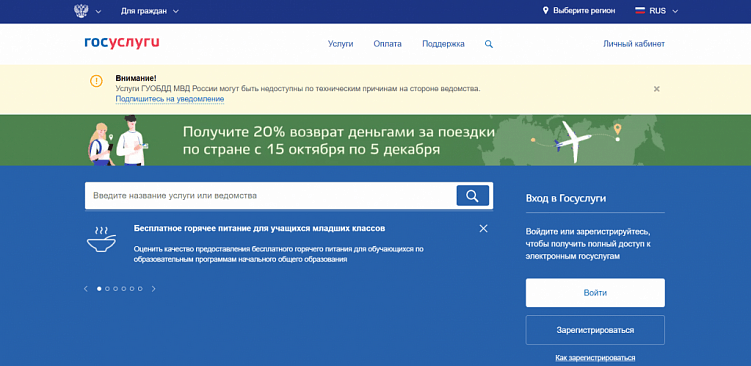
Task: Open the 'Оплата' menu item
Action: tap(387, 44)
